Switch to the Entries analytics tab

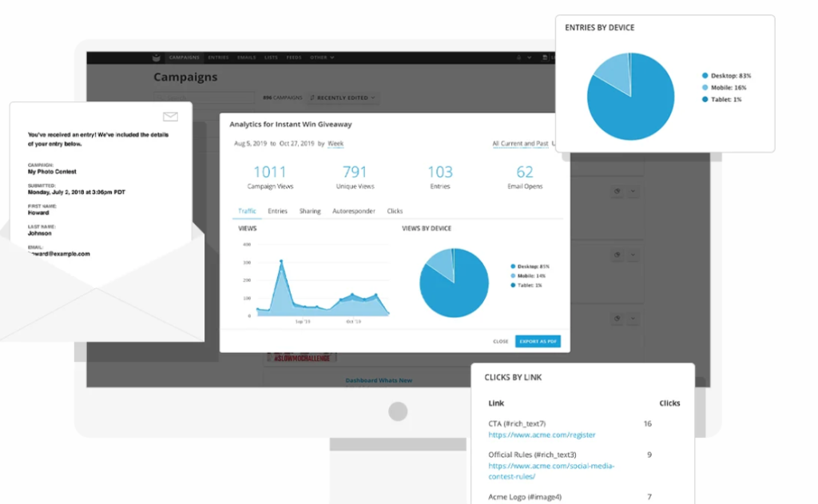(x=277, y=211)
